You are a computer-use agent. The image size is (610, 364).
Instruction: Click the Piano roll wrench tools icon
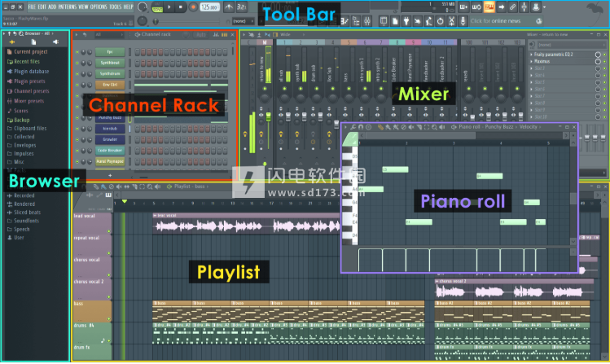click(353, 127)
